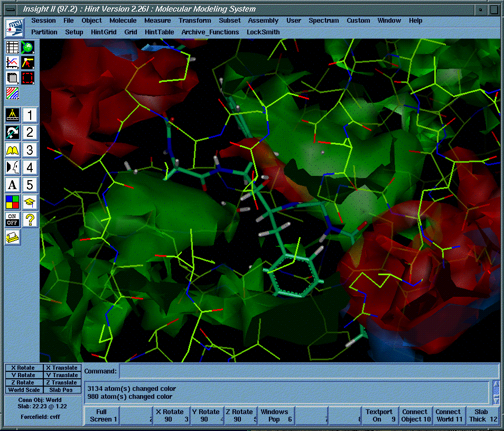
Task: Open the yellow question mark help icon
Action: coord(30,220)
